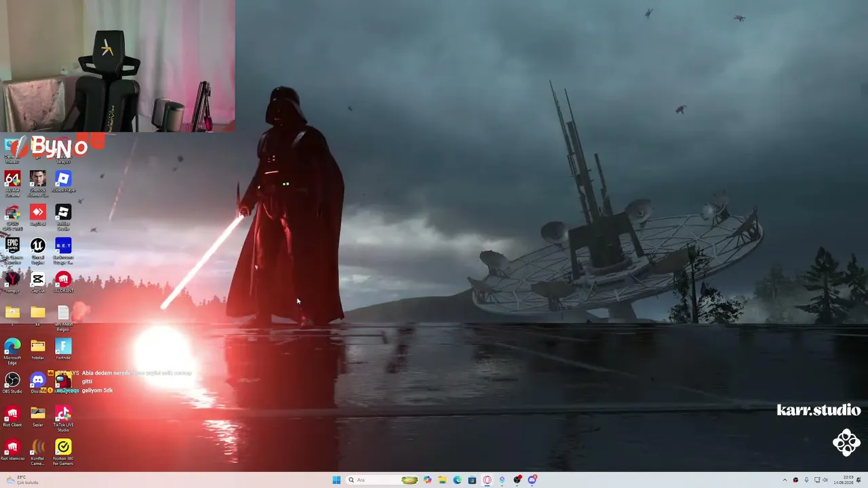Open the notification bell in taskbar

tap(860, 480)
